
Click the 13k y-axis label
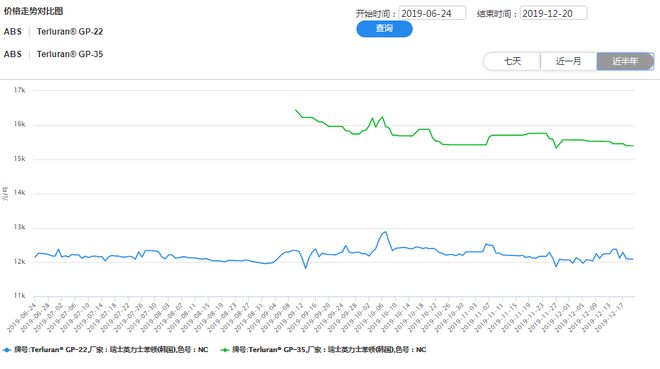(19, 227)
